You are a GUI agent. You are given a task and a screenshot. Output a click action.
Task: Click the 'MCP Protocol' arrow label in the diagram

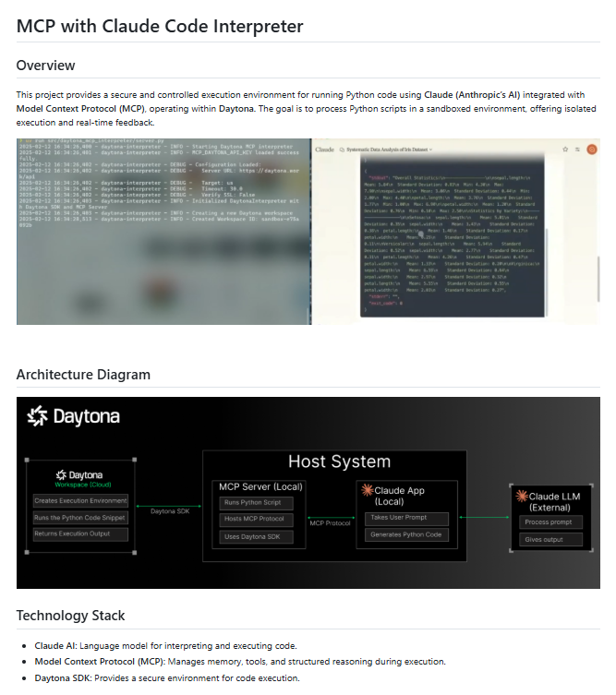click(x=330, y=523)
